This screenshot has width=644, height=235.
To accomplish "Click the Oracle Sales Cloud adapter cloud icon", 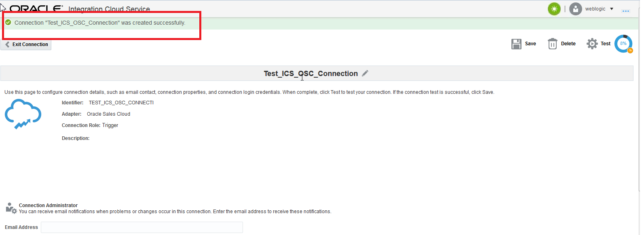I will tap(23, 114).
